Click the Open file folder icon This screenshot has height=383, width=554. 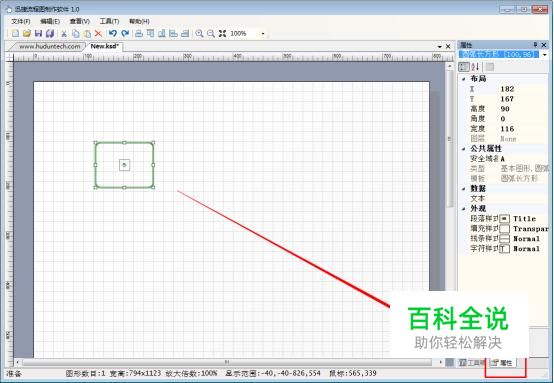click(27, 34)
